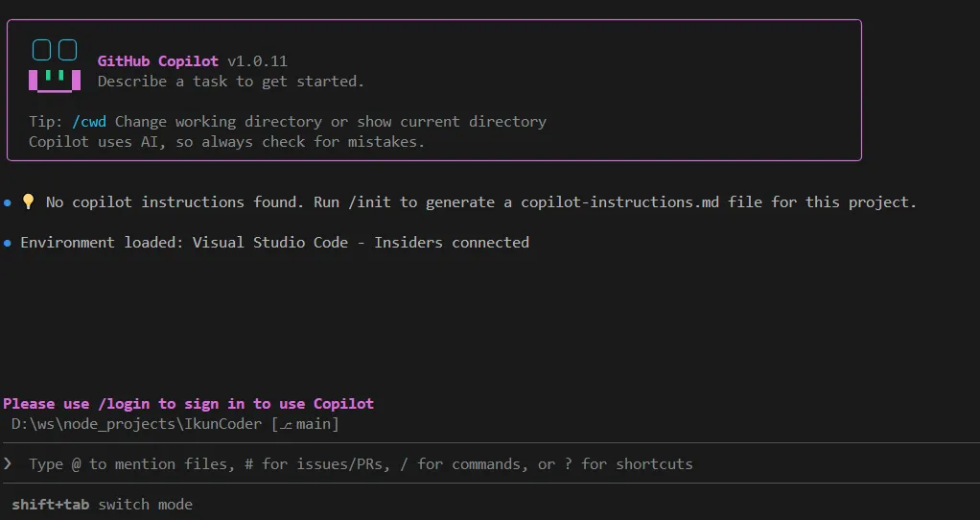Click the 'Describe a task to get started' line
980x520 pixels.
click(231, 82)
